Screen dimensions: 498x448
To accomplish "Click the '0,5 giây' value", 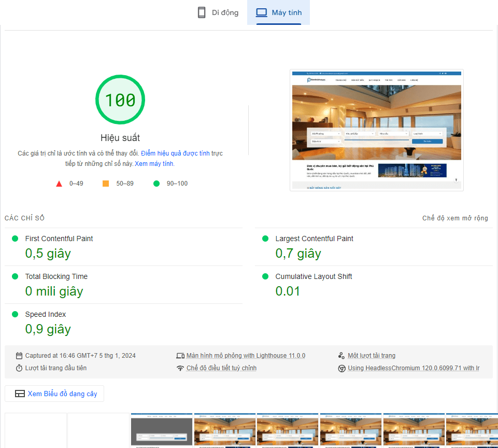I will click(x=48, y=254).
